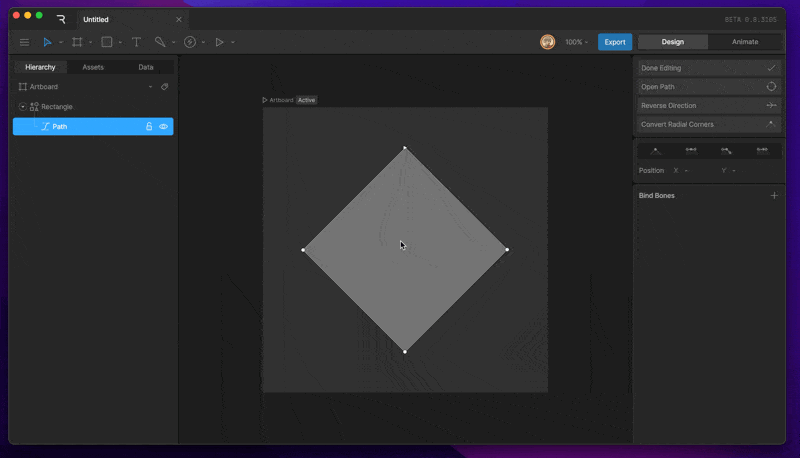This screenshot has width=800, height=458.
Task: Choose the Artboard frame tool
Action: click(x=77, y=42)
